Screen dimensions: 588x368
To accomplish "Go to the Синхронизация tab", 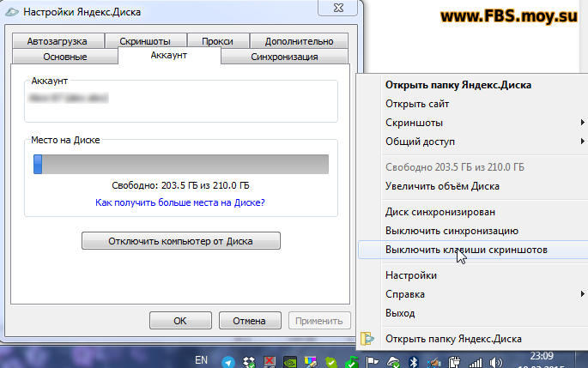I will (x=284, y=57).
